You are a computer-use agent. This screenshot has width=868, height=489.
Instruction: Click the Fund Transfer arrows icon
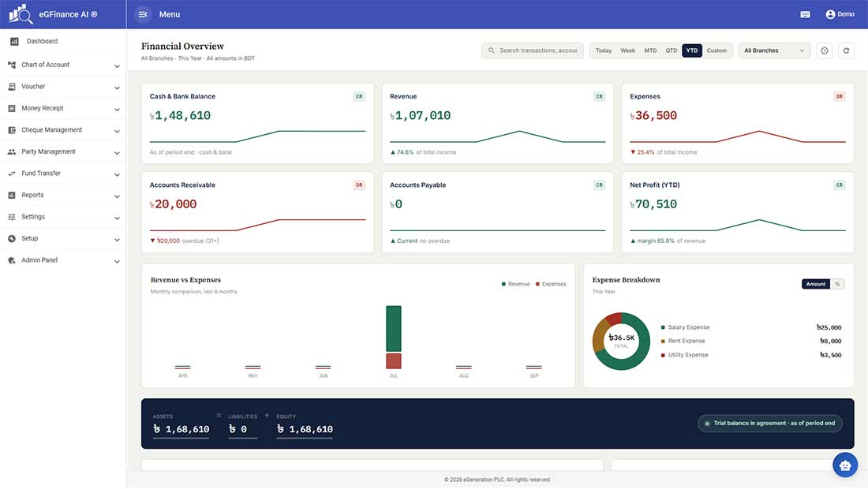[12, 174]
